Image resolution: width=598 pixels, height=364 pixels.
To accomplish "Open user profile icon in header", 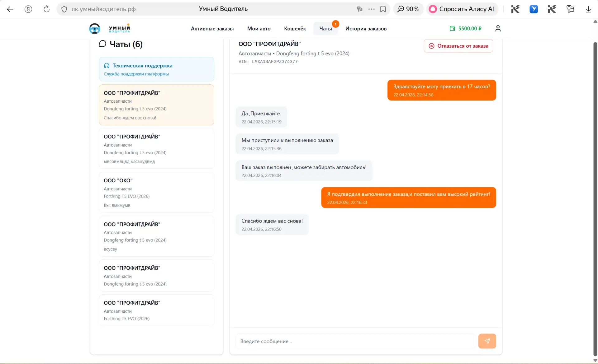I will click(498, 28).
